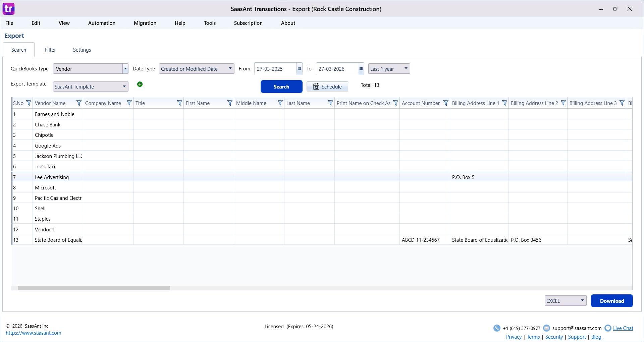644x342 pixels.
Task: Open the About menu
Action: tap(288, 23)
